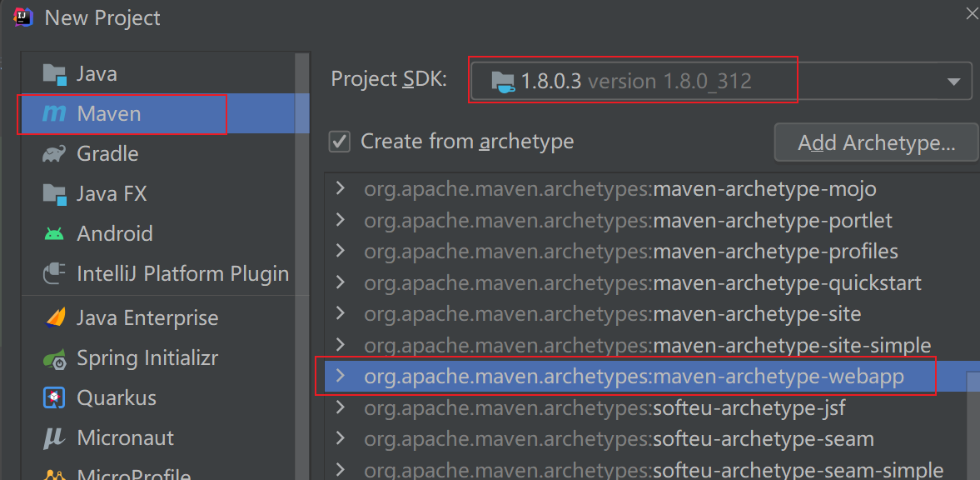Screen dimensions: 980x480
Task: Click the Add Archetype... button
Action: click(x=876, y=142)
